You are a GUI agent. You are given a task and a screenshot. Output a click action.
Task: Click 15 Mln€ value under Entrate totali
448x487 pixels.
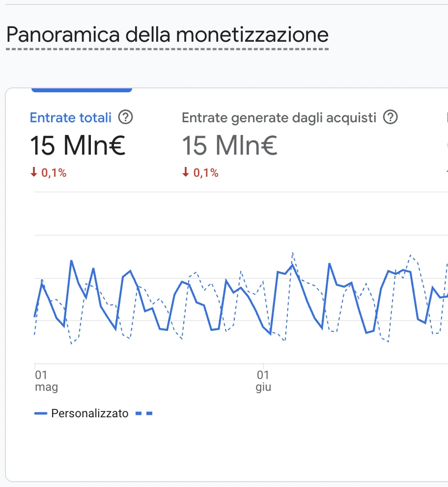[78, 145]
